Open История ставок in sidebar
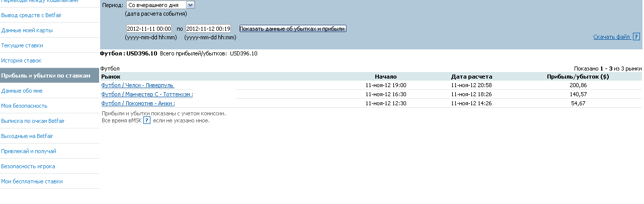The image size is (644, 204). point(22,60)
